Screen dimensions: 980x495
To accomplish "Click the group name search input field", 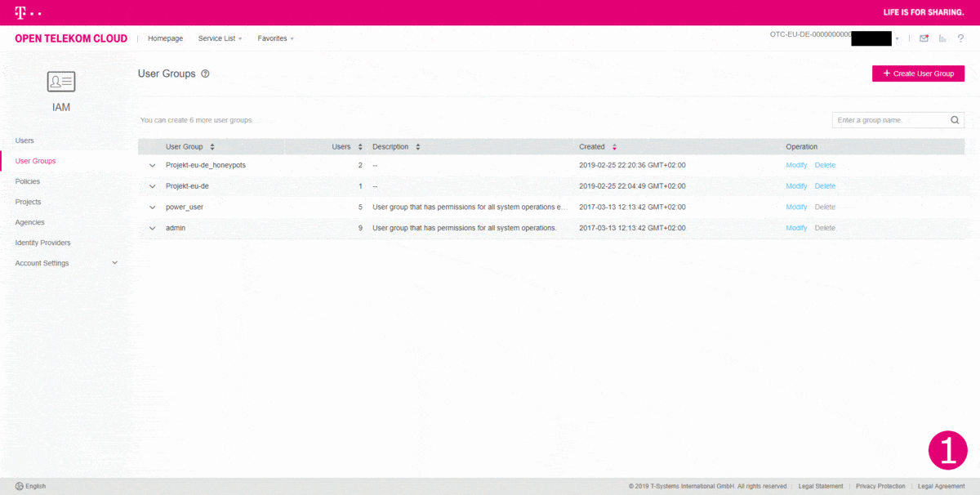I will 882,119.
